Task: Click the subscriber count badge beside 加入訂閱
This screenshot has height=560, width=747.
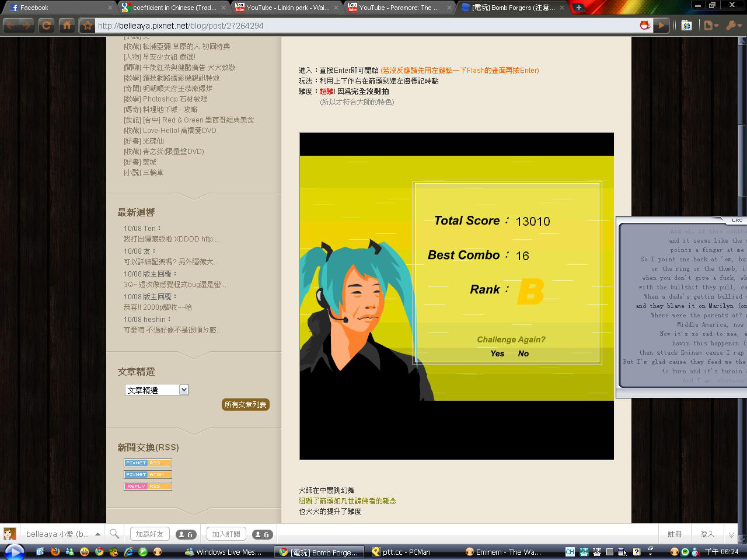Action: [x=262, y=534]
